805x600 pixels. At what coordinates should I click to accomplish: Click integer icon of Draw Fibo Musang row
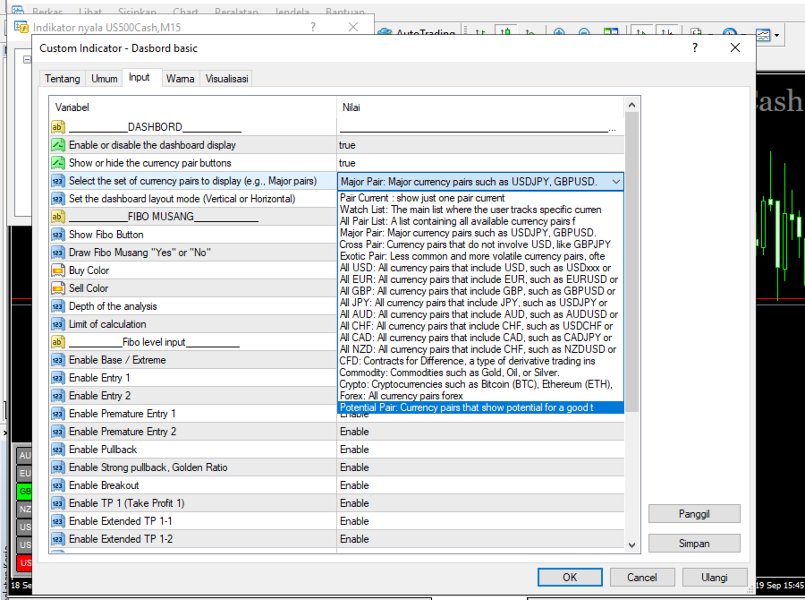[58, 253]
